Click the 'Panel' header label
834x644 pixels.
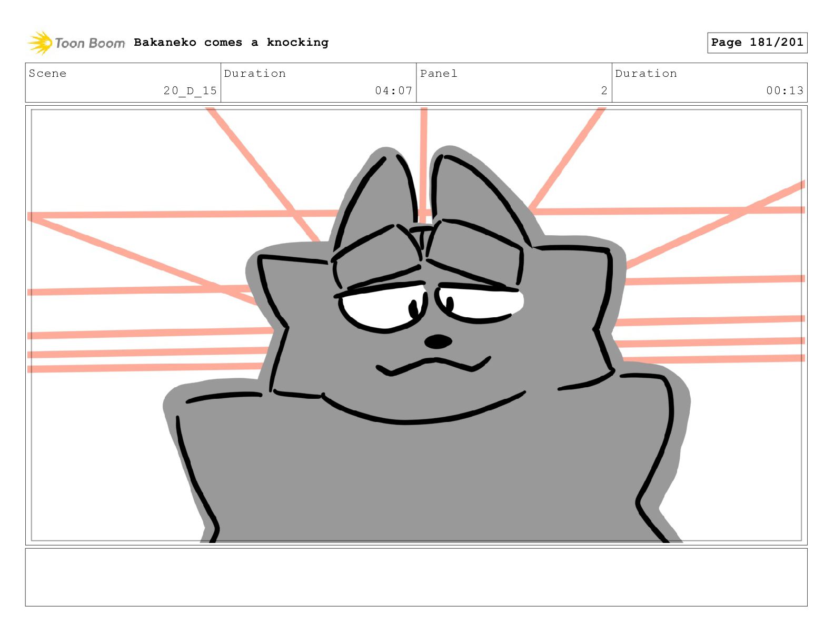click(439, 73)
